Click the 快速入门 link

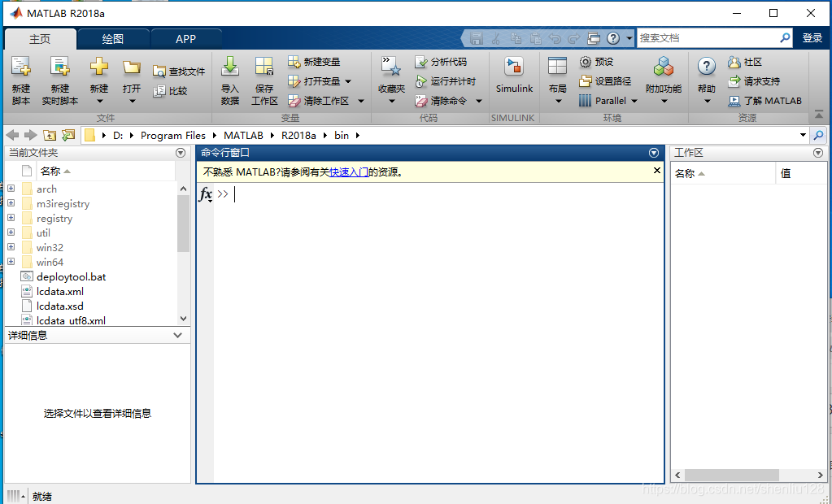[x=349, y=172]
